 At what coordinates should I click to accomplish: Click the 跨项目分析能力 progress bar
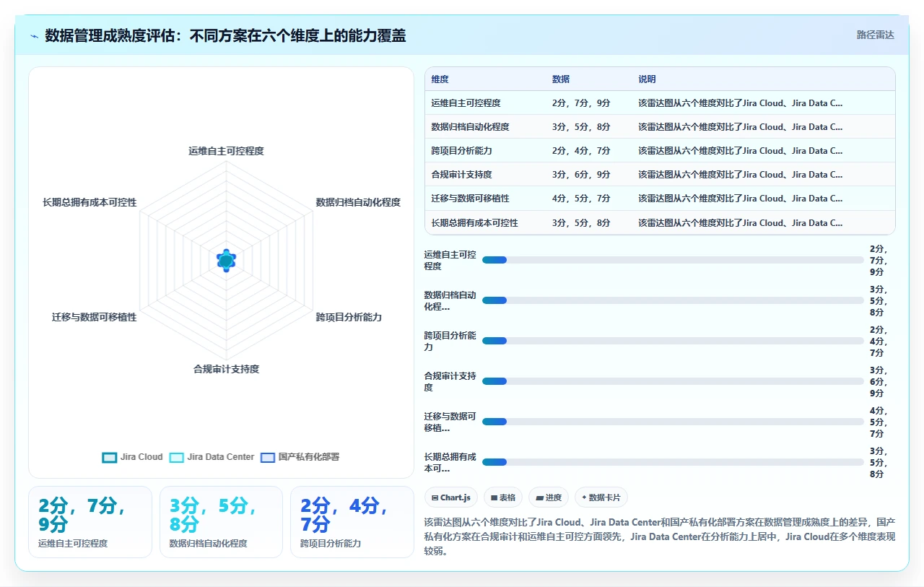[x=673, y=341]
